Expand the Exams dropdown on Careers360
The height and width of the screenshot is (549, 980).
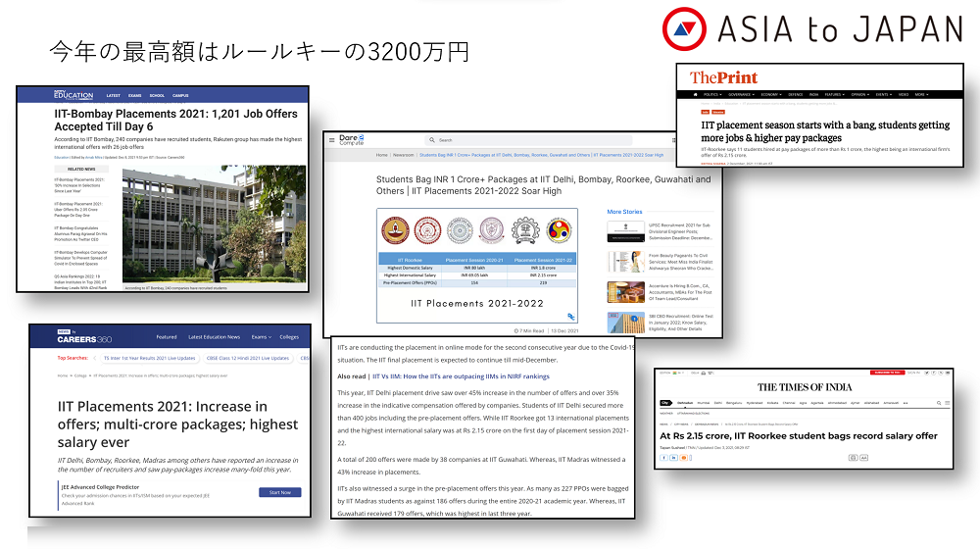pos(262,337)
